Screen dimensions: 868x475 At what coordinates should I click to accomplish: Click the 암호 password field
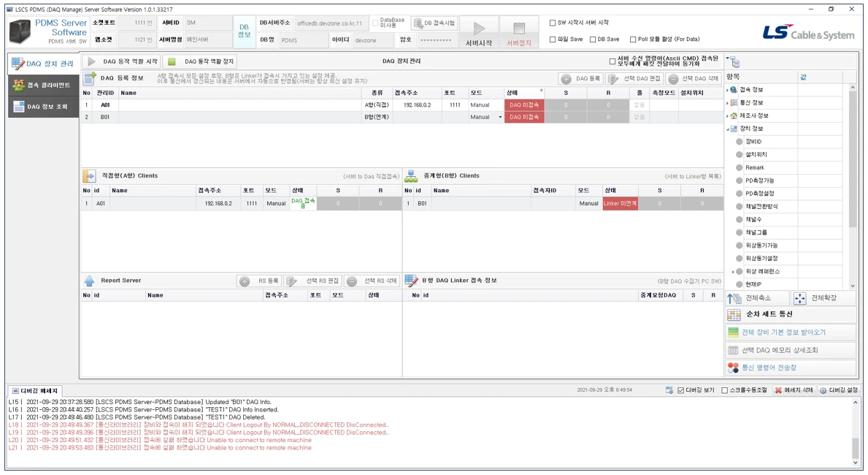point(437,40)
